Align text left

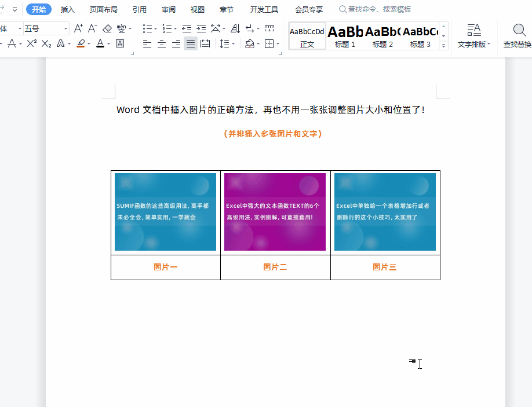coord(147,43)
